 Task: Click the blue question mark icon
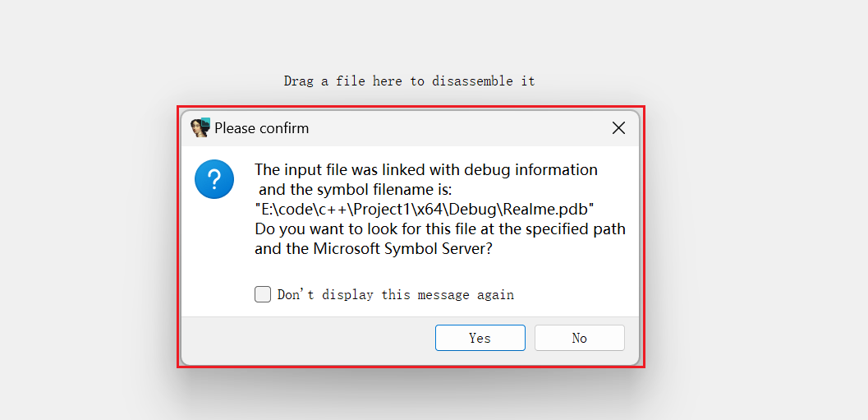[214, 179]
